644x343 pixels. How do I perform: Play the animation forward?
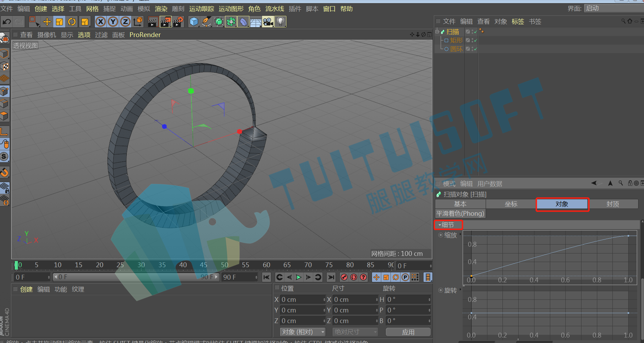pyautogui.click(x=298, y=277)
